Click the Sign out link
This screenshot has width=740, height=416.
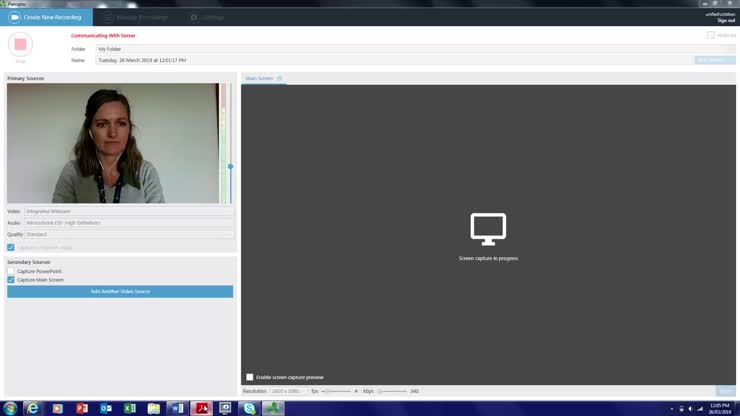click(x=725, y=20)
